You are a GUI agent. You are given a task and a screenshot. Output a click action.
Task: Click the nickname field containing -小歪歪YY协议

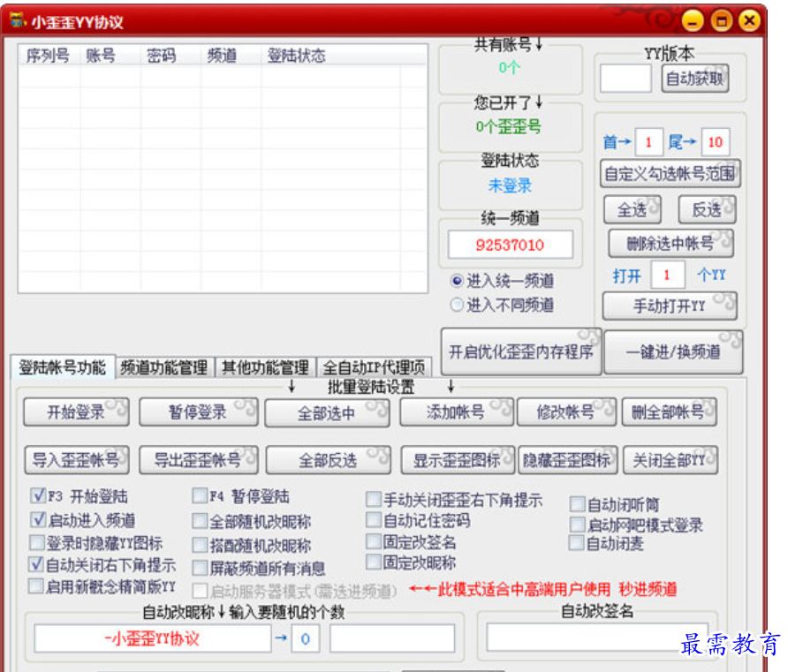(152, 638)
